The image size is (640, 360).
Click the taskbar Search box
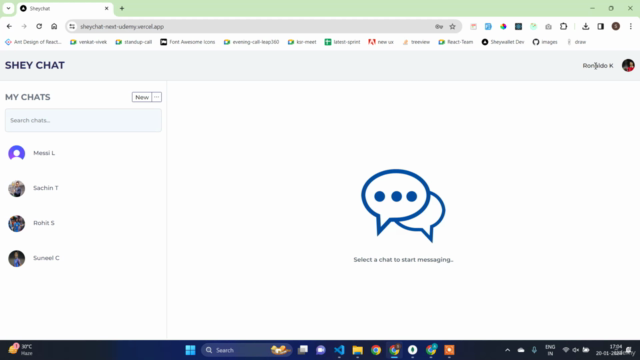click(x=247, y=350)
